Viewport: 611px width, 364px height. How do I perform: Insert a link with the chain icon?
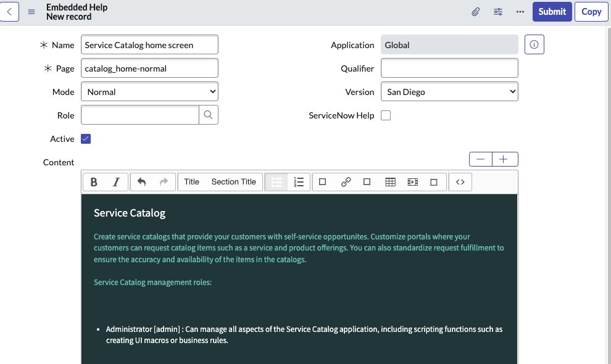[x=346, y=182]
